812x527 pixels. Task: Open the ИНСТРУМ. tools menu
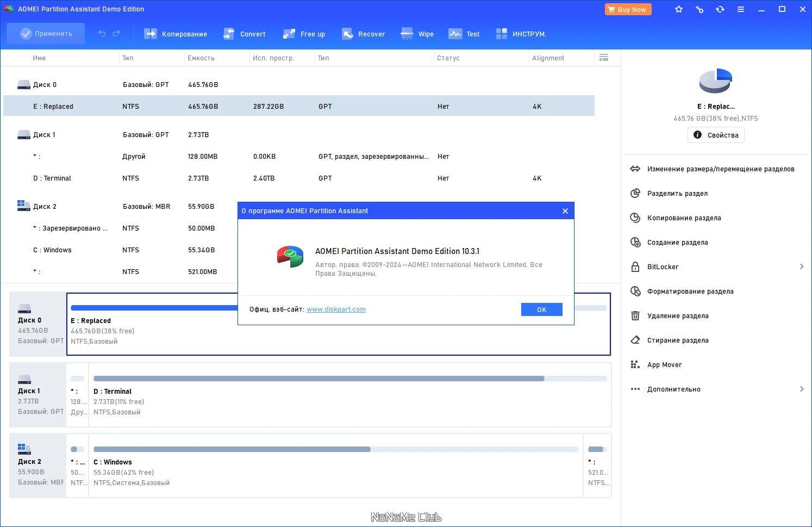tap(521, 34)
